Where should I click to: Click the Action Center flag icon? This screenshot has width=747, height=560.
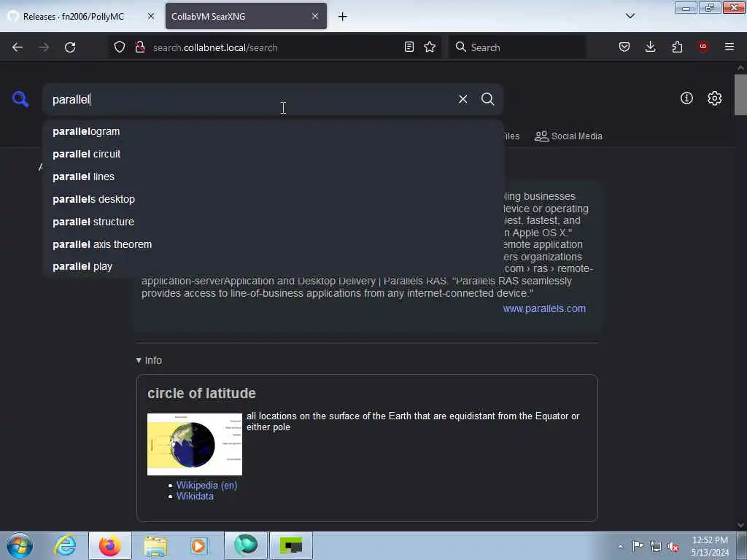coord(638,546)
